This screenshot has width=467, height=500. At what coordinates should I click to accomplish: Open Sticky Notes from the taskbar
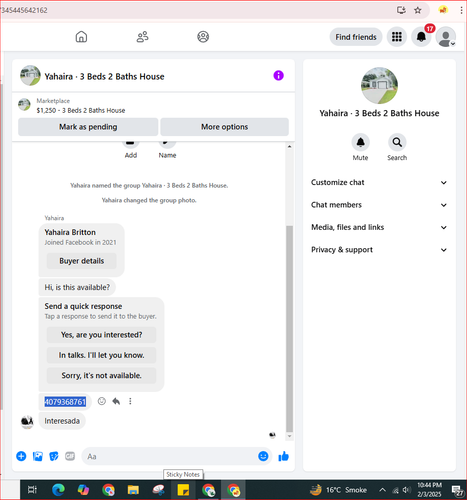[x=183, y=490]
